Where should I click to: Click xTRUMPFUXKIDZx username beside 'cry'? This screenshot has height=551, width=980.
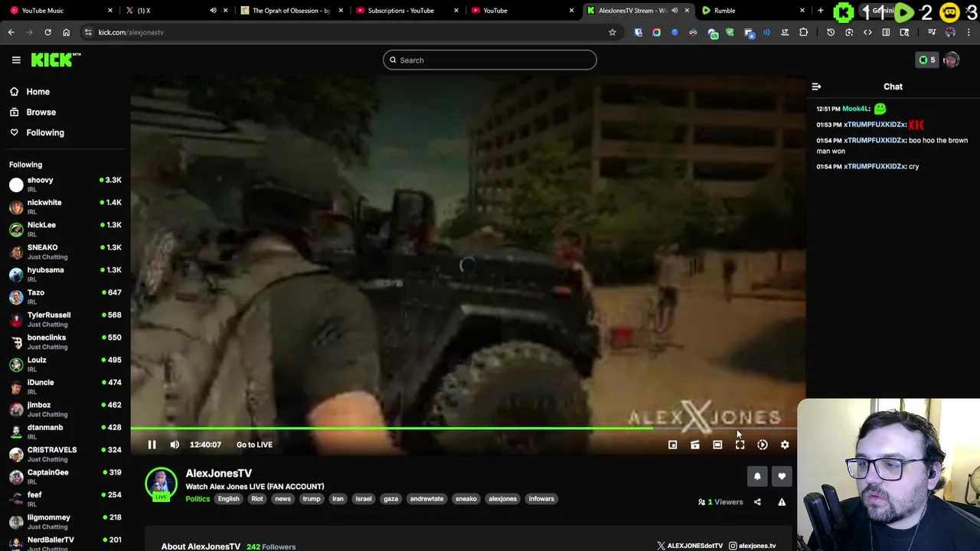coord(875,166)
